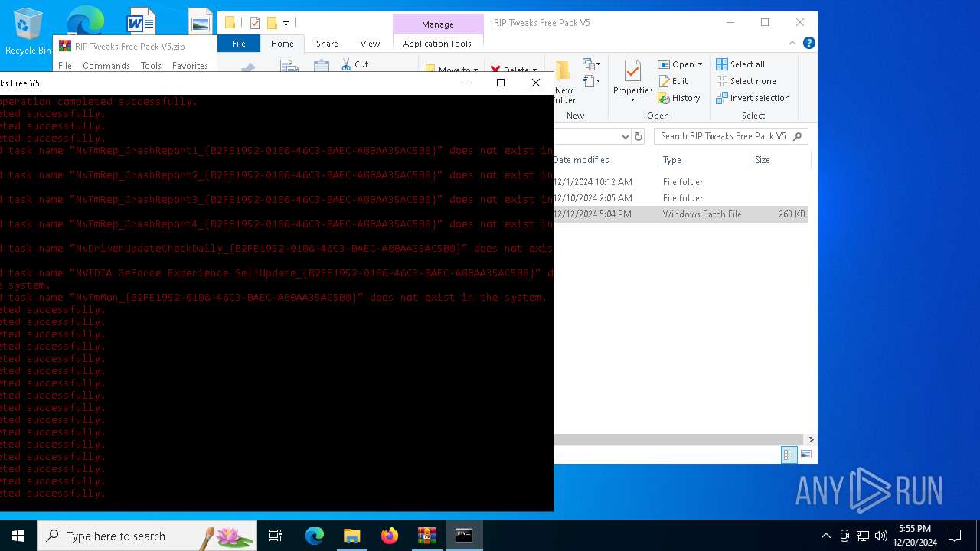Screen dimensions: 980x551
Task: Open file History in Explorer ribbon
Action: point(679,98)
